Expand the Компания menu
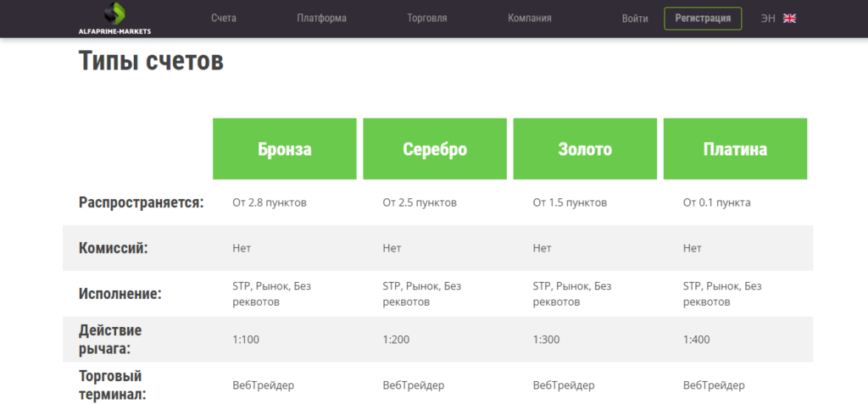 tap(530, 19)
